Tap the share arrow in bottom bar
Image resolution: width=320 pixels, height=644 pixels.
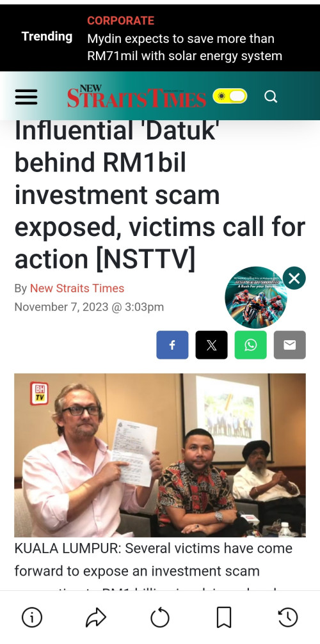click(96, 617)
